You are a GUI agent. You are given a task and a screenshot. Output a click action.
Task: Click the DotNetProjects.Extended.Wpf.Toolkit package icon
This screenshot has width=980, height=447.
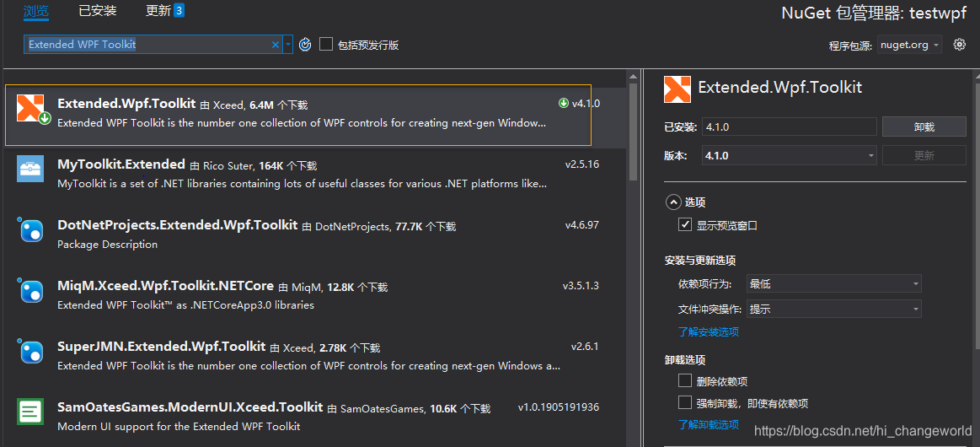[x=30, y=230]
